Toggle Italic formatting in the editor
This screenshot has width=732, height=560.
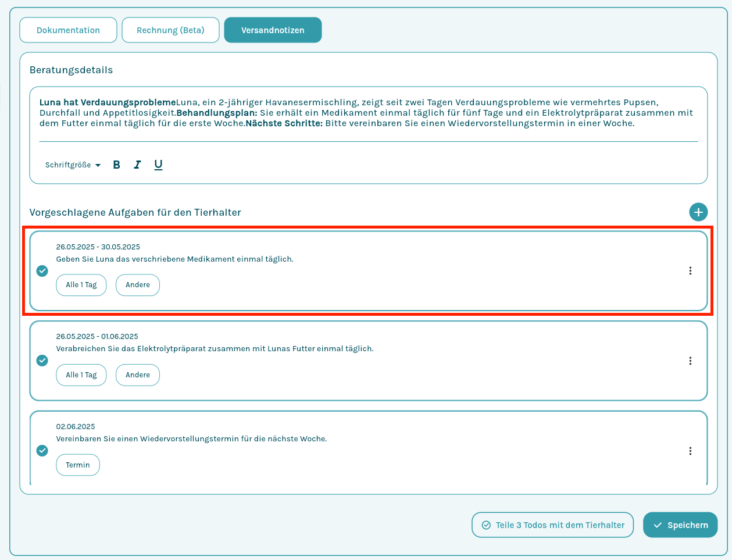(137, 165)
